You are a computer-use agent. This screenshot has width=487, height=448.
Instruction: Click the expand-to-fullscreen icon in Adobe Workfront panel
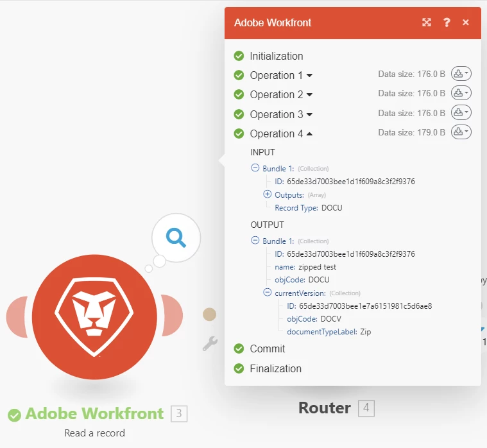(427, 22)
